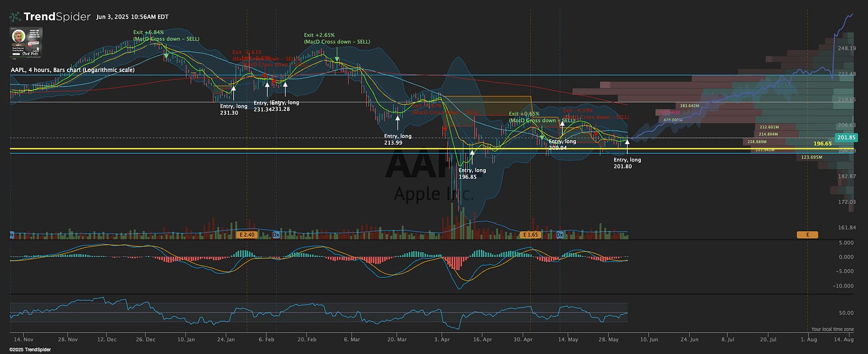Click the 123.695M volume profile label
The height and width of the screenshot is (354, 868).
(812, 157)
